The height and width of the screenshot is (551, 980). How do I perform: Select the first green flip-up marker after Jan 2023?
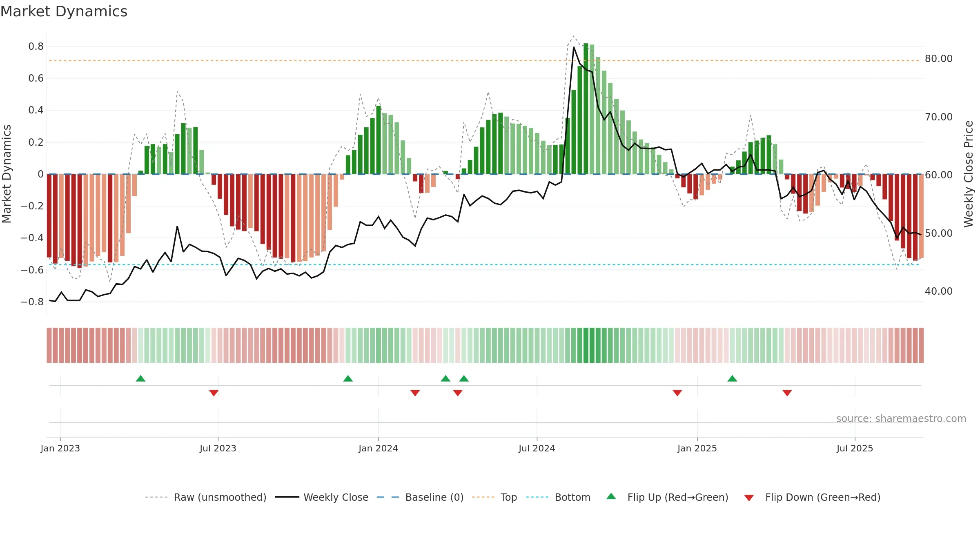(140, 378)
